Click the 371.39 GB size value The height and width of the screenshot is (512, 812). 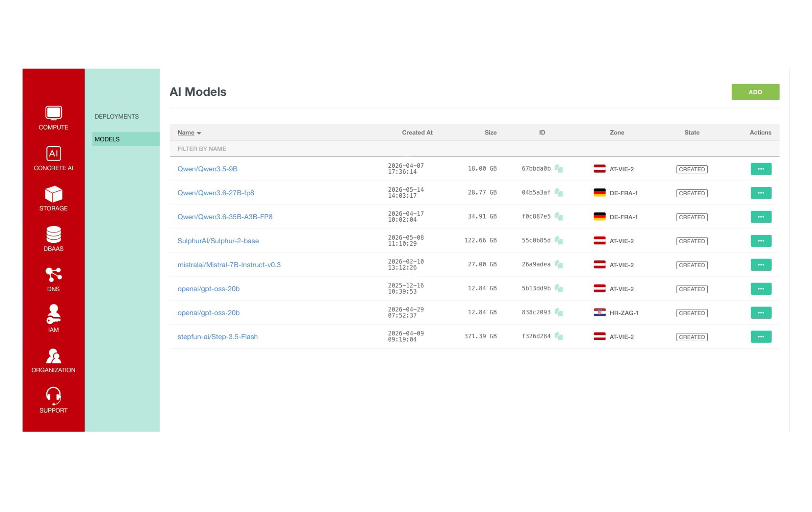(481, 336)
